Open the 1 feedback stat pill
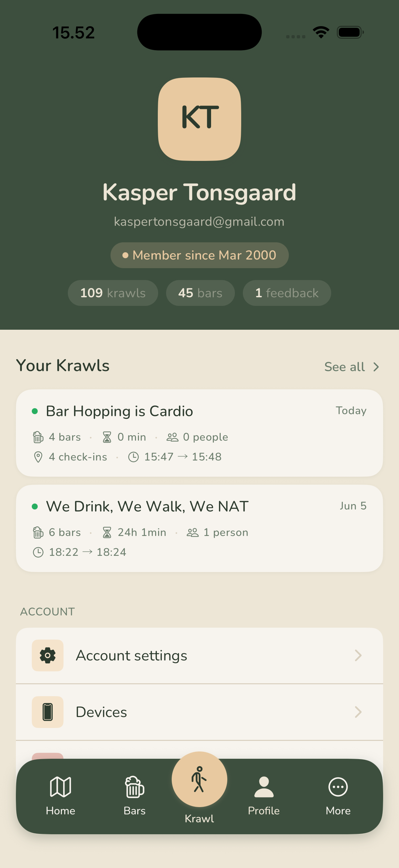Screen dimensions: 399x868 (x=287, y=293)
